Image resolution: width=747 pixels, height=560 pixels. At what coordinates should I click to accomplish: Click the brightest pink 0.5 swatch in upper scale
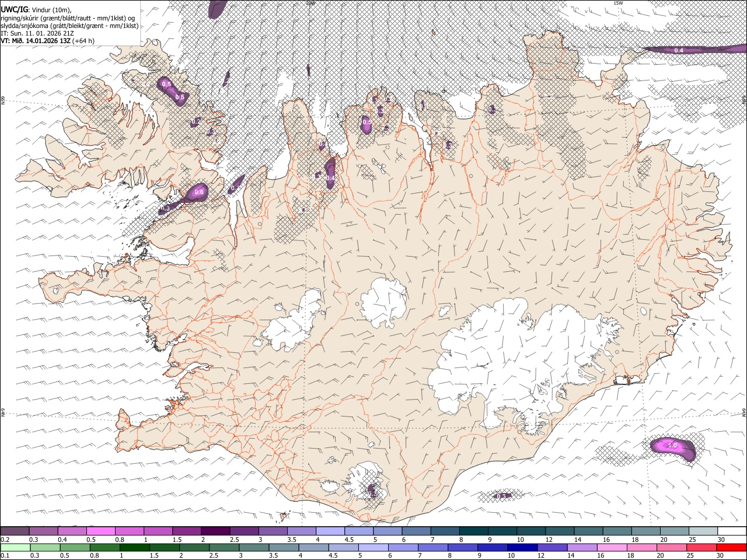(x=100, y=531)
